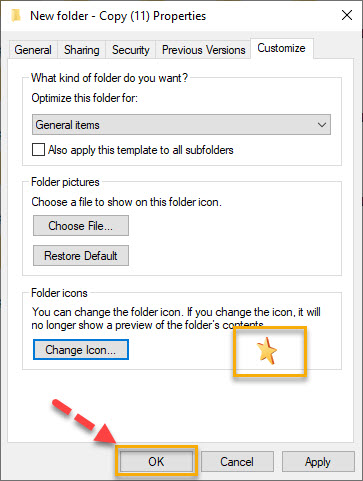
Task: Select the Previous Versions tab
Action: pyautogui.click(x=203, y=50)
